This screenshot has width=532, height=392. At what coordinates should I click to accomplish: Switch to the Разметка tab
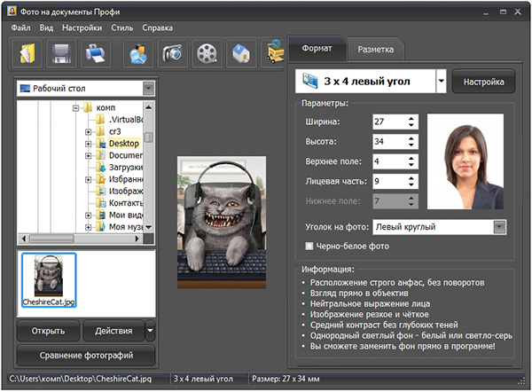click(x=376, y=50)
